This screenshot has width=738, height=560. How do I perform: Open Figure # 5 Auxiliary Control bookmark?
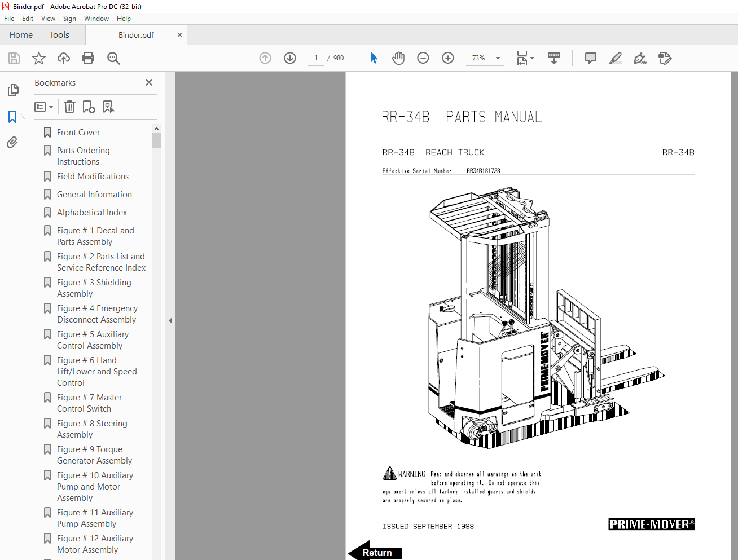(93, 340)
